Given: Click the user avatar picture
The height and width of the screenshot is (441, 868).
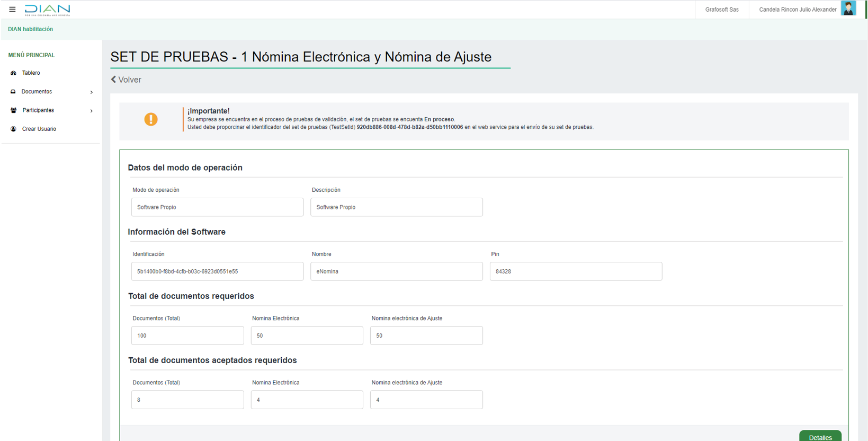Looking at the screenshot, I should coord(848,9).
